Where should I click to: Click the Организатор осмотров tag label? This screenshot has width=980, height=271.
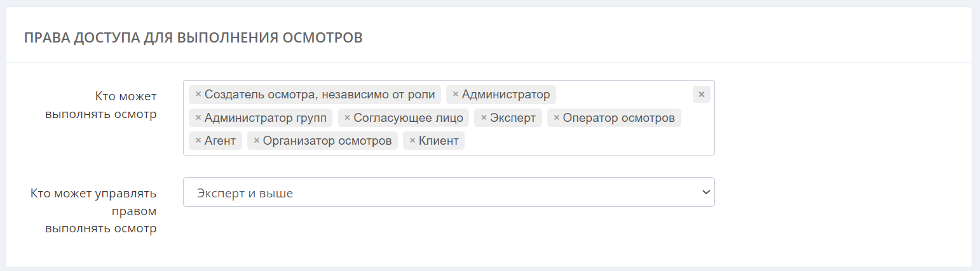327,140
